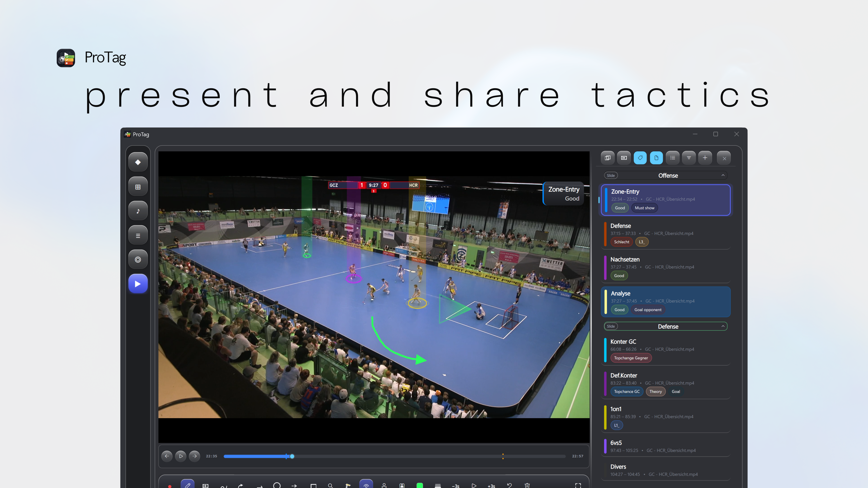Screen dimensions: 868x488
Task: Click the Goal opponent tag on Analyse
Action: (x=648, y=310)
